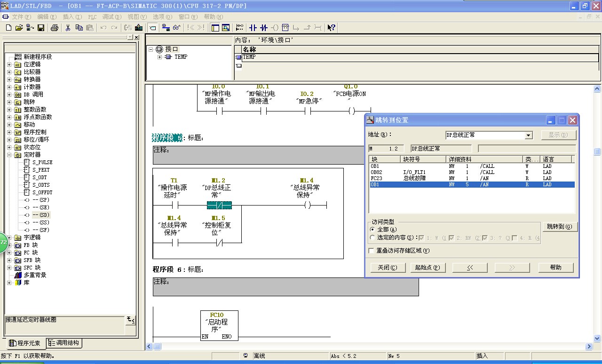Click the M1.4 '总线异常保持' coil

pos(307,206)
